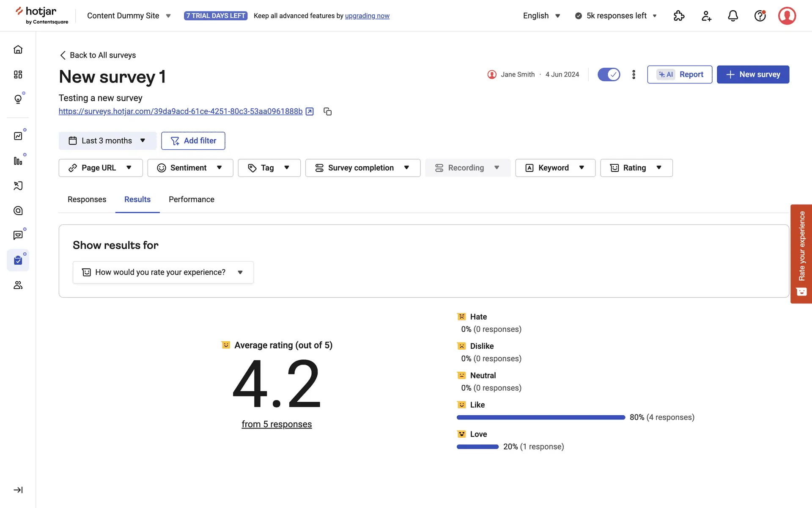Switch to the Performance tab
This screenshot has width=812, height=508.
(x=191, y=199)
